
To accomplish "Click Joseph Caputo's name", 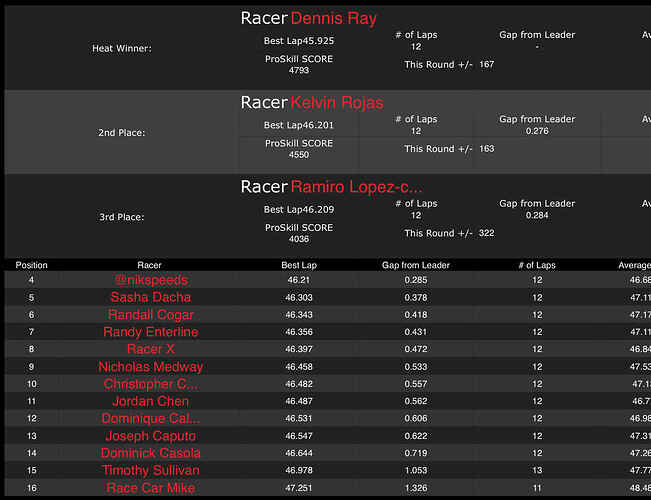I will point(150,436).
